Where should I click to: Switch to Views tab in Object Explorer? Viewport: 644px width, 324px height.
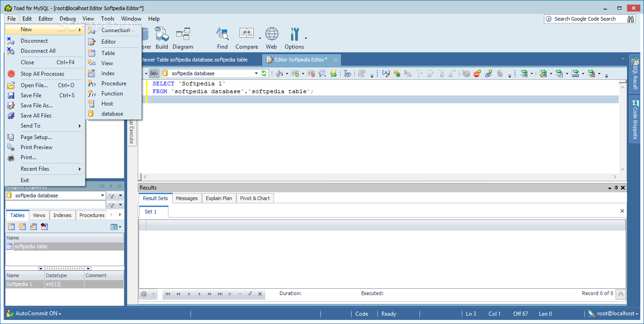[x=39, y=215]
